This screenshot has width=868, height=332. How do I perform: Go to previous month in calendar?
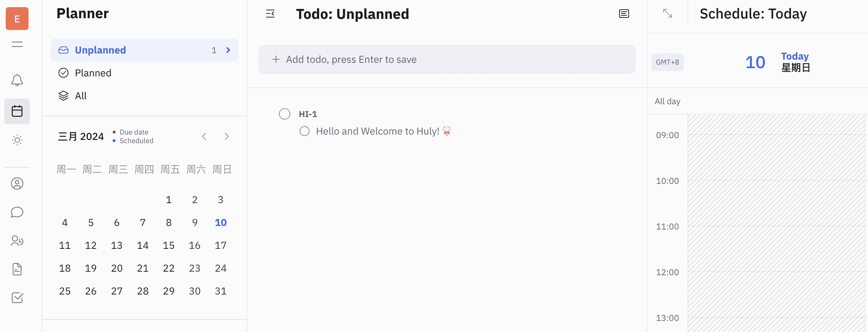click(x=204, y=136)
